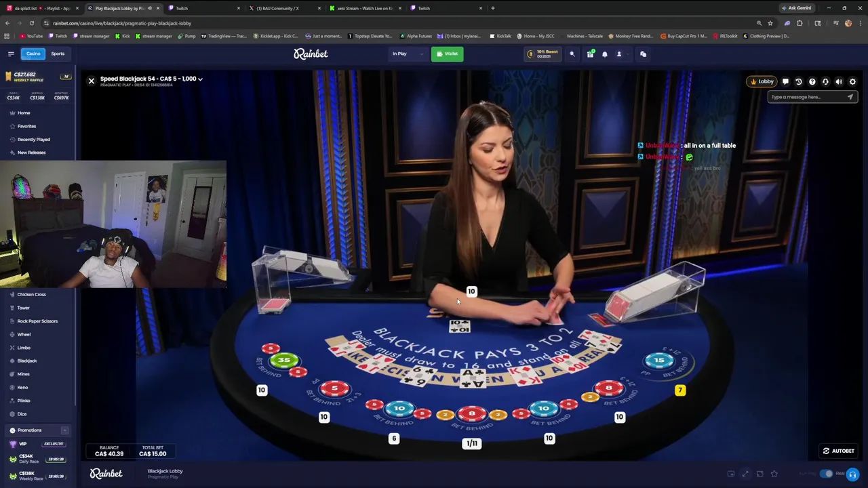The width and height of the screenshot is (868, 488).
Task: Expand Speed Blackjack 54 table dropdown
Action: click(200, 79)
